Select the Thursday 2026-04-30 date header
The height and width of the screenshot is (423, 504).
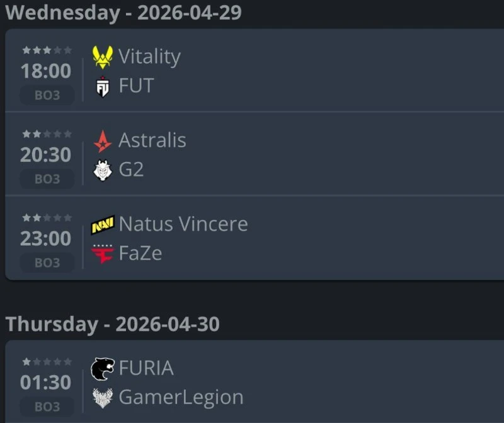point(113,324)
